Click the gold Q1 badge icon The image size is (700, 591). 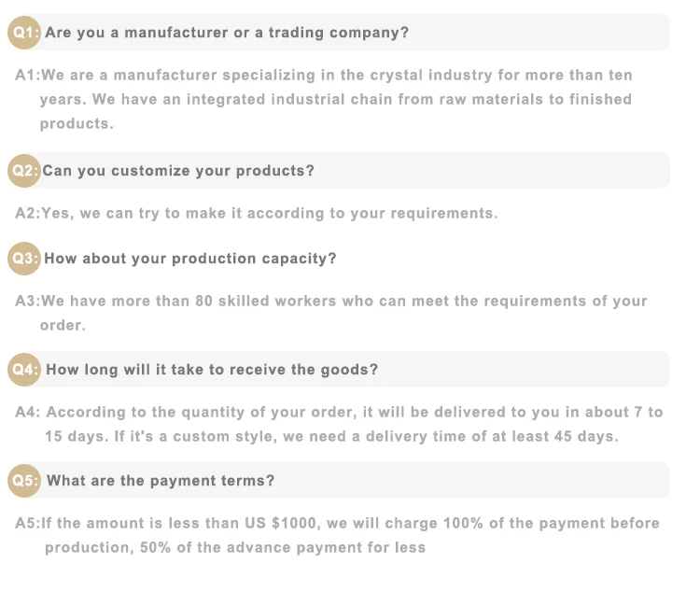(x=24, y=33)
